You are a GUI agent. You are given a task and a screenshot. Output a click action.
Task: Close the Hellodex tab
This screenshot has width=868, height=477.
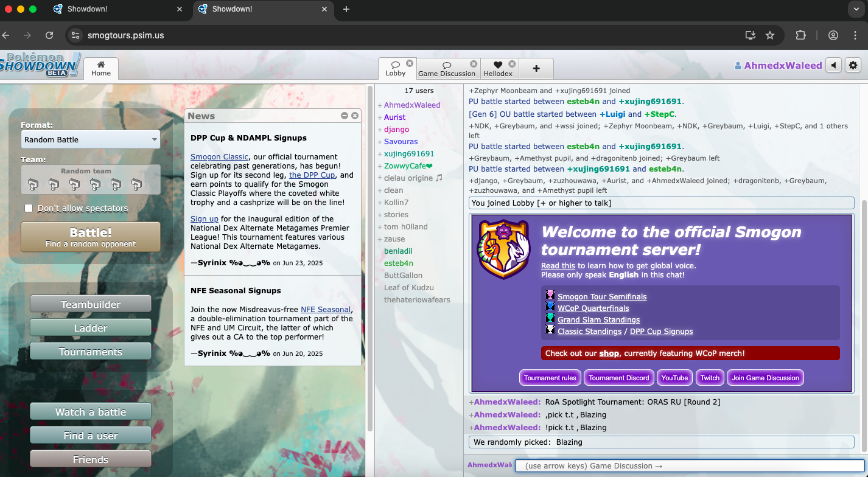click(512, 64)
